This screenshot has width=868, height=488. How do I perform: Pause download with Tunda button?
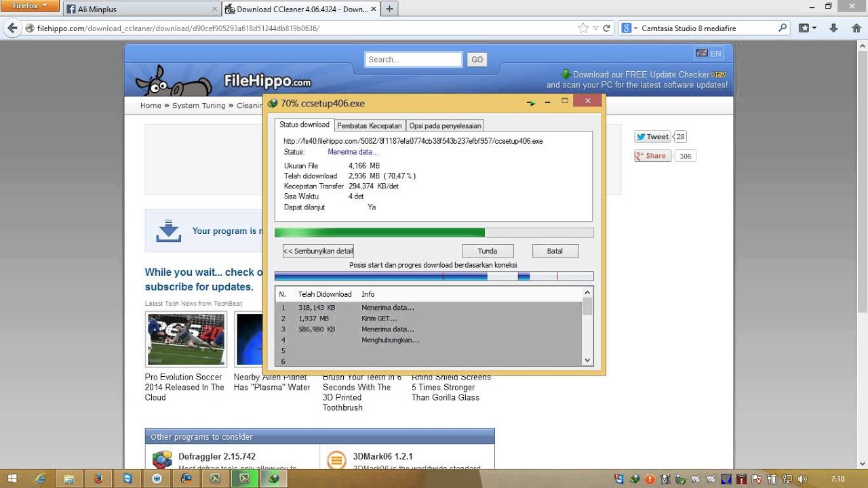click(488, 251)
